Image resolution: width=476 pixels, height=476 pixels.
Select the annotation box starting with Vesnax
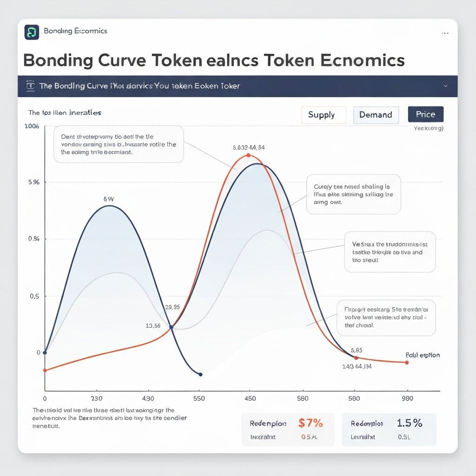390,251
